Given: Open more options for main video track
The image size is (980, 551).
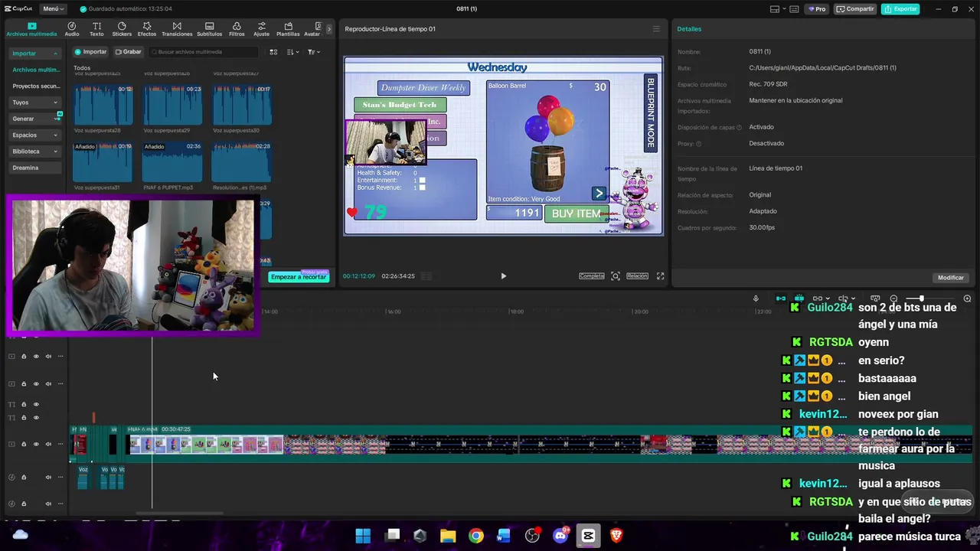Looking at the screenshot, I should pos(60,444).
